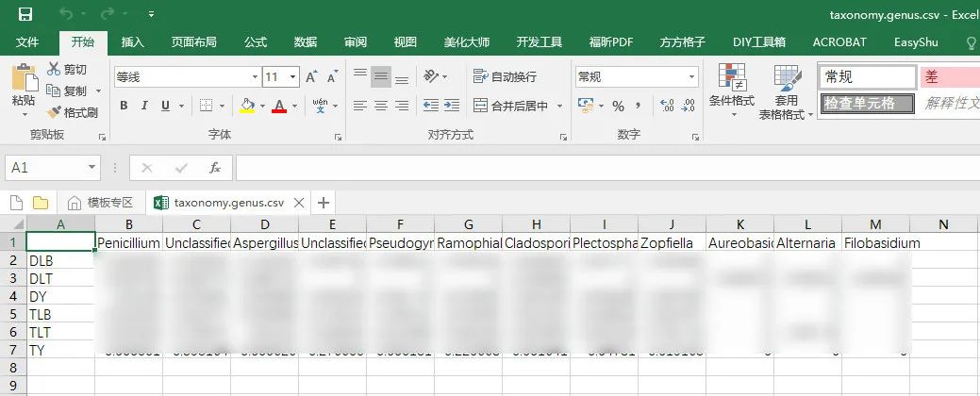The height and width of the screenshot is (396, 980).
Task: Click the new document icon in the tab bar
Action: pos(17,203)
